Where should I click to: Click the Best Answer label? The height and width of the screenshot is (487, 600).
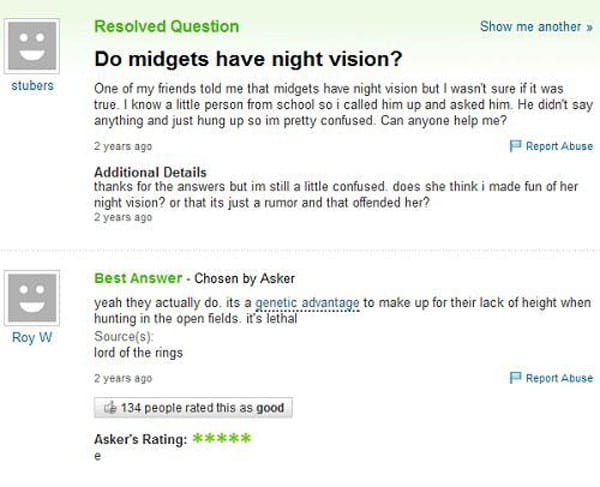pyautogui.click(x=138, y=277)
